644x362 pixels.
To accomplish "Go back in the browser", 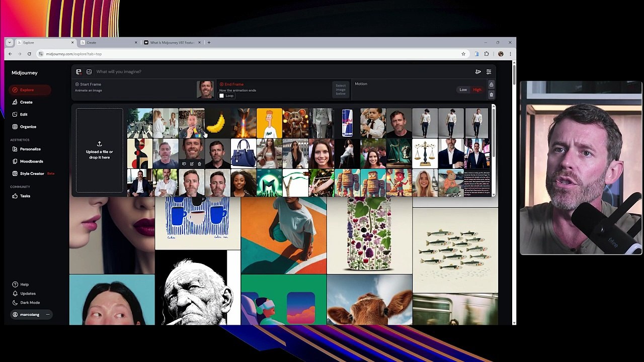I will pyautogui.click(x=10, y=54).
